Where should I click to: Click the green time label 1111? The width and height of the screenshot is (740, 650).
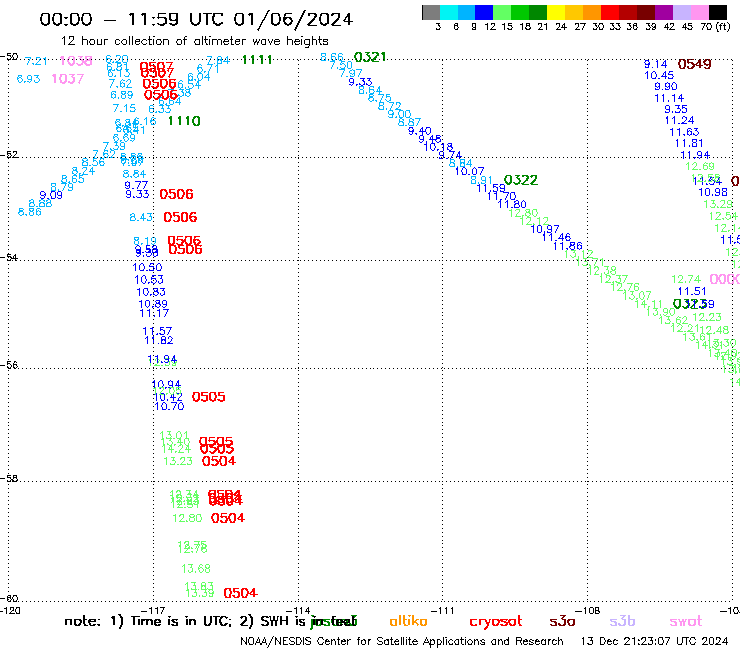257,59
